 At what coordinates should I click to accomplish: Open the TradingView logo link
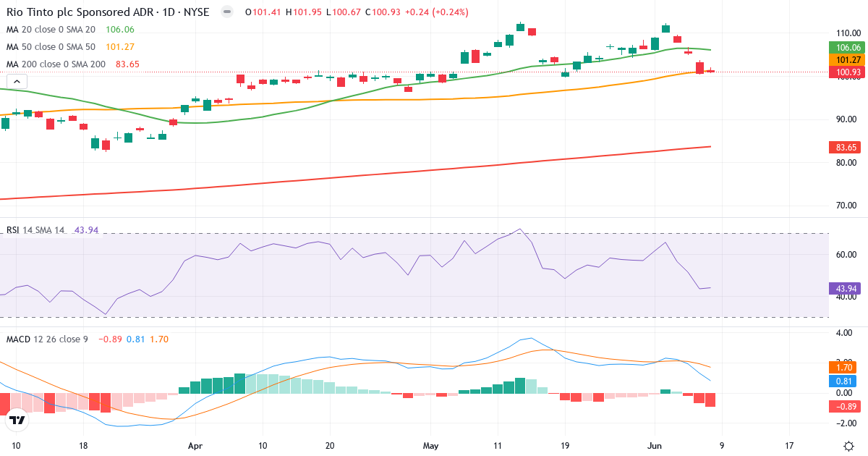[x=18, y=419]
